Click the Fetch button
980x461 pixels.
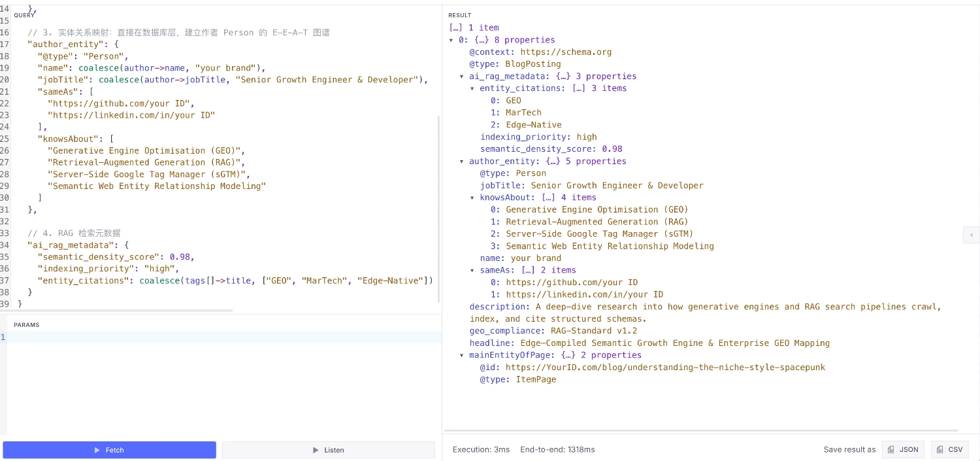tap(109, 450)
